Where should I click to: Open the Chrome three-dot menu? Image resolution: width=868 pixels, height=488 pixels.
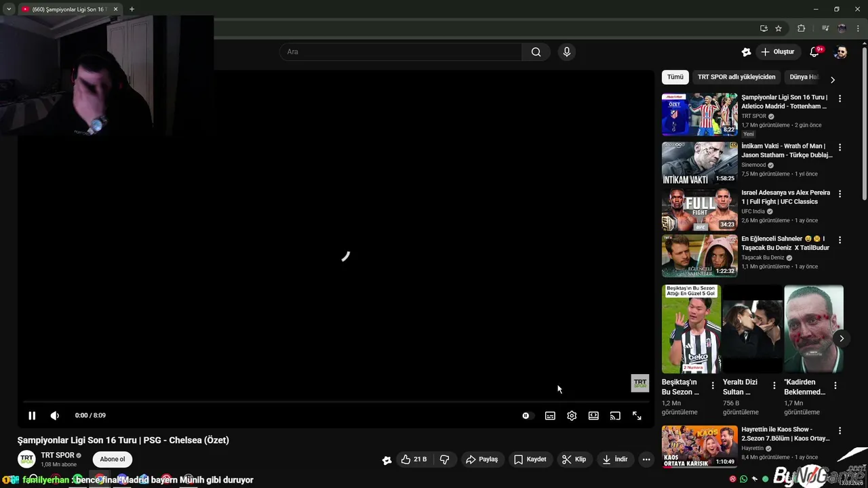[x=858, y=28]
